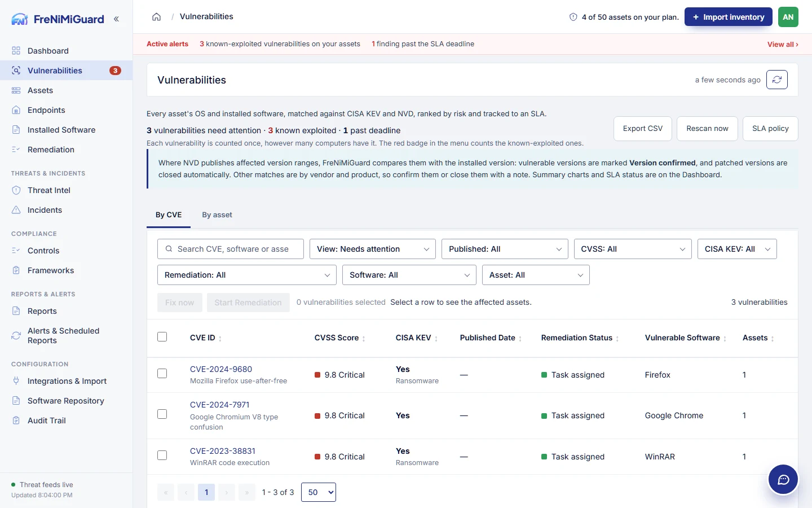Image resolution: width=812 pixels, height=508 pixels.
Task: Open the SLA policy button
Action: coord(770,129)
